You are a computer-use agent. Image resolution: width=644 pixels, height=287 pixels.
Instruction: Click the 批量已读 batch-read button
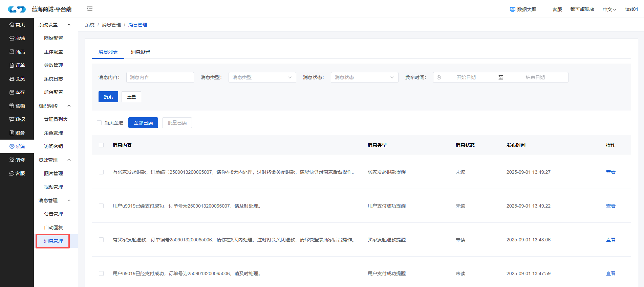[x=177, y=123]
